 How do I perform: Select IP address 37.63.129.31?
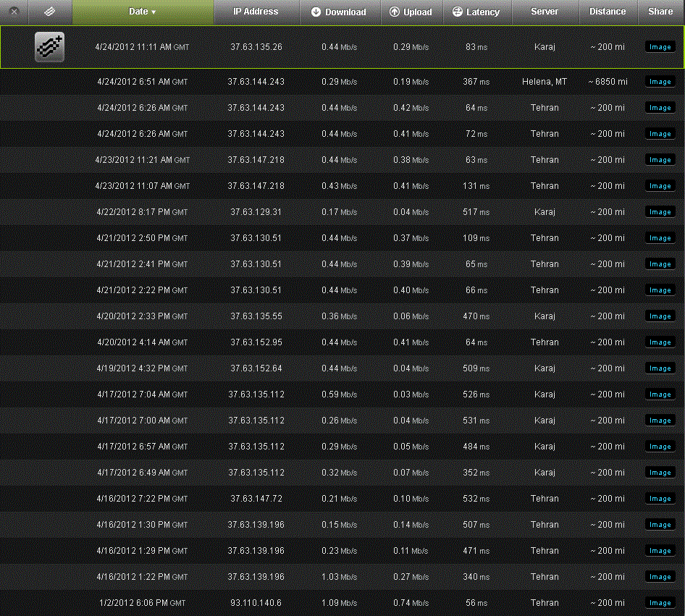click(256, 212)
